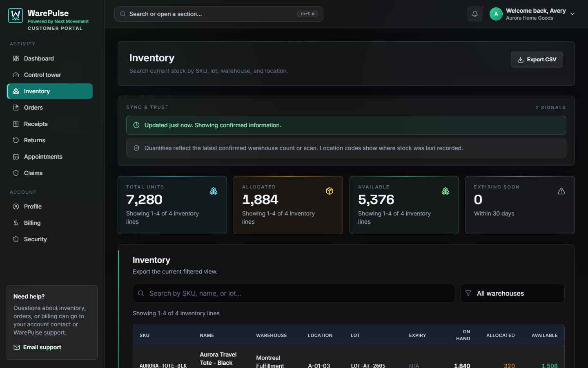Screen dimensions: 588x368
Task: Open Control tower page
Action: (x=50, y=75)
